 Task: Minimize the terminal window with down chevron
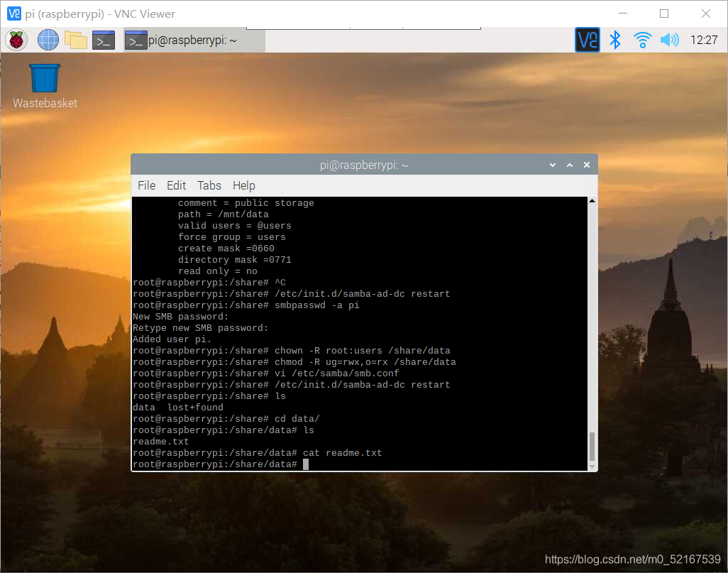click(x=553, y=165)
